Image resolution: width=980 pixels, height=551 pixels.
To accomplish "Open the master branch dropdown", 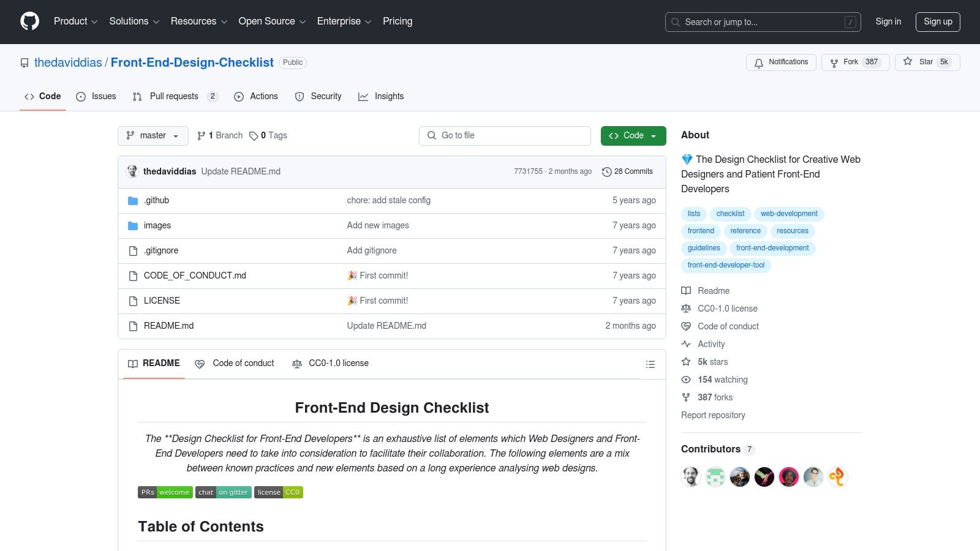I will click(x=153, y=136).
